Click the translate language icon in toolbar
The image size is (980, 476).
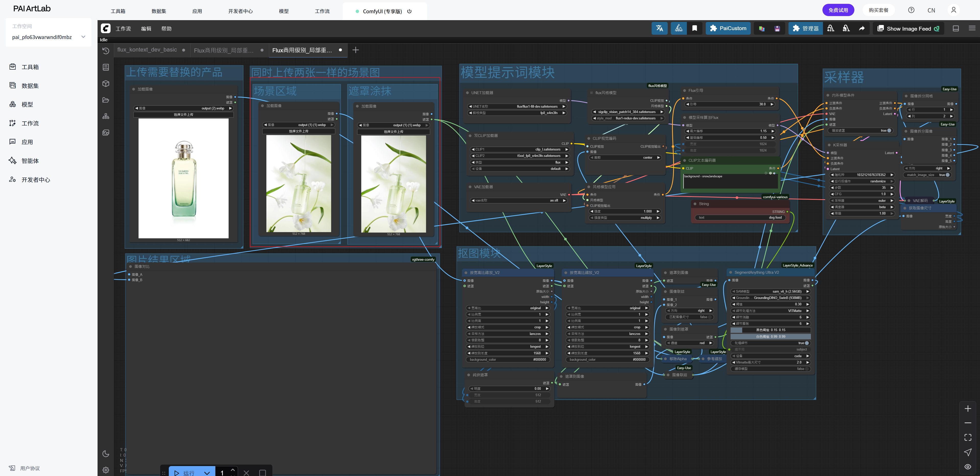(659, 29)
